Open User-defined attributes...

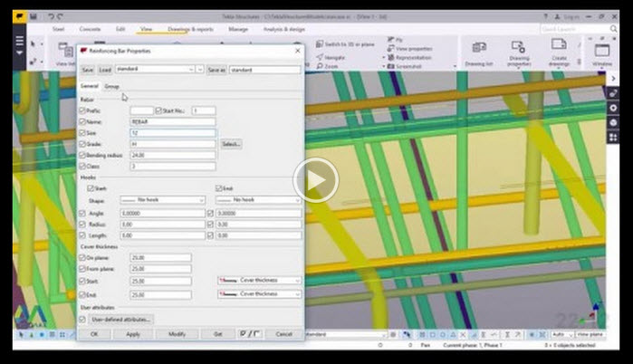[120, 320]
